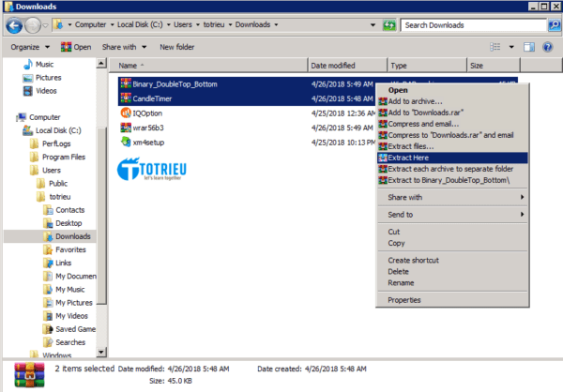Select Music in the navigation pane

(38, 65)
